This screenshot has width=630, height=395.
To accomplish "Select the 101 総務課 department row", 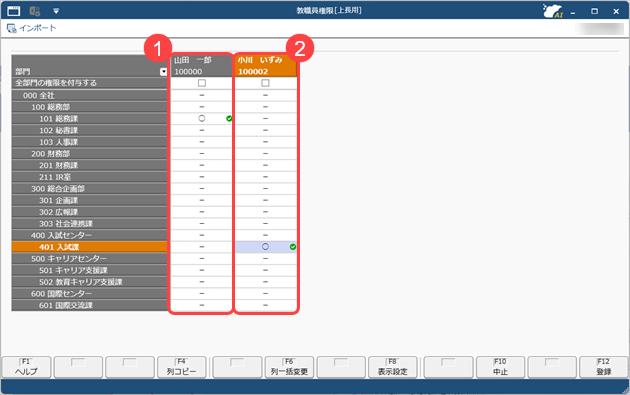I will [x=89, y=119].
